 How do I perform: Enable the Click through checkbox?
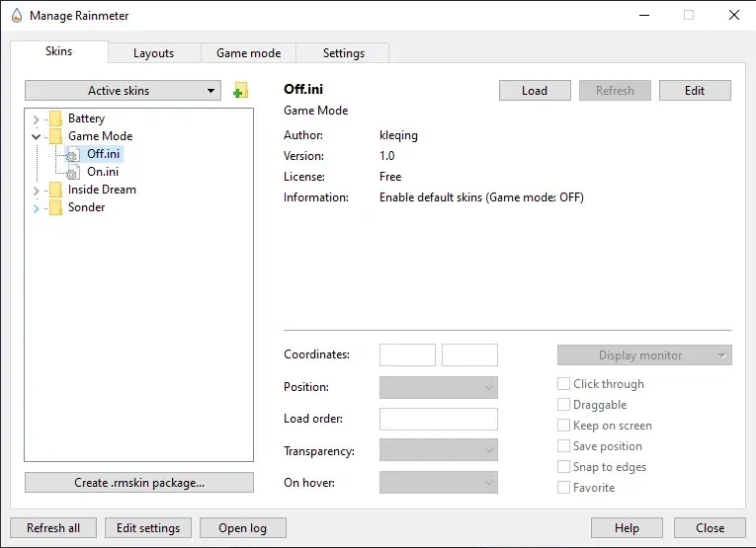(563, 384)
